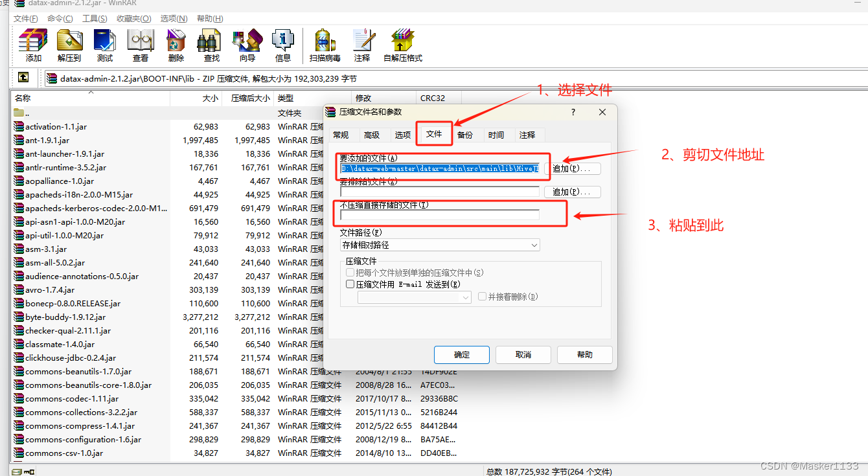Open the Commands (命令) menu

click(x=60, y=19)
